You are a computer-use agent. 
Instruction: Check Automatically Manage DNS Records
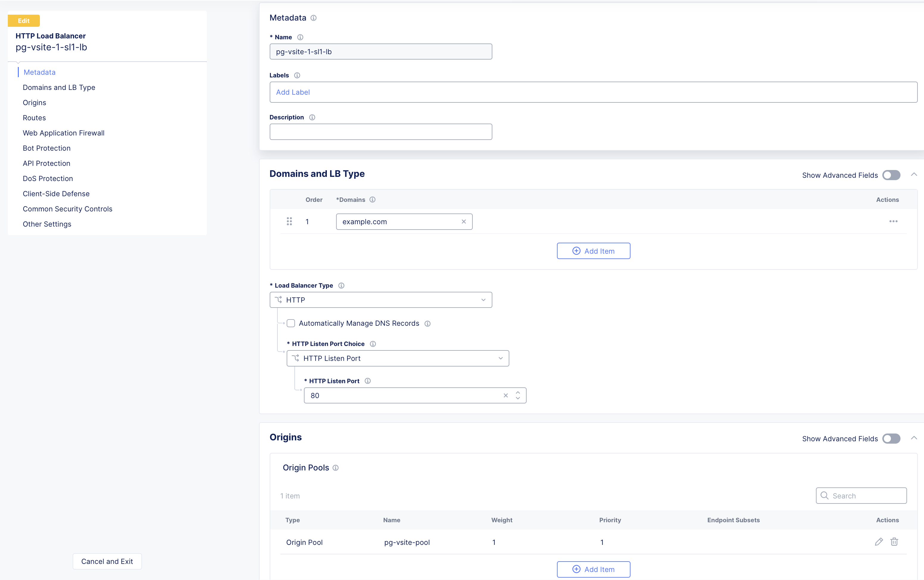pos(291,323)
